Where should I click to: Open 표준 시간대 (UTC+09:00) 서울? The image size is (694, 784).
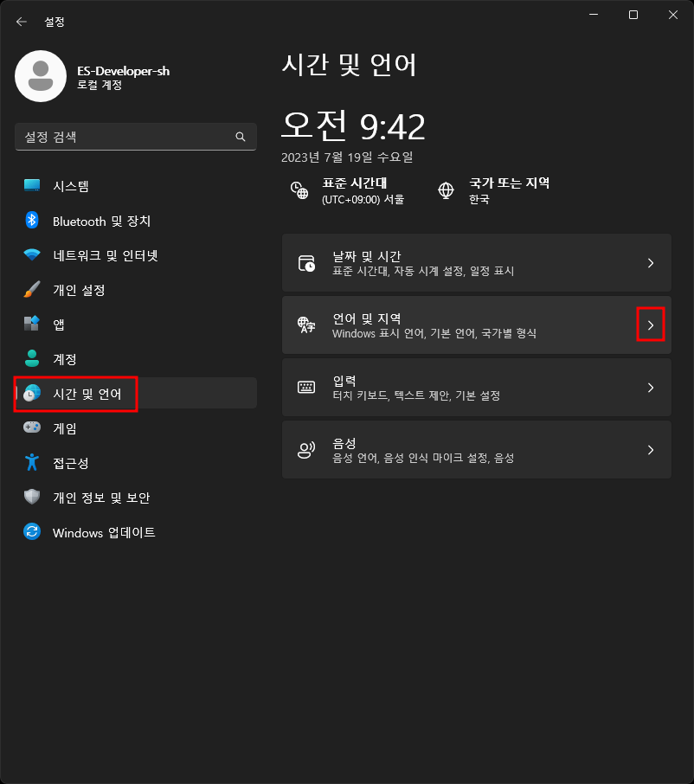[x=348, y=191]
